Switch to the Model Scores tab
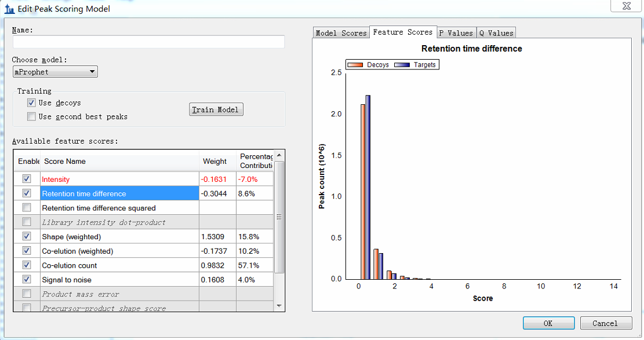The width and height of the screenshot is (644, 340). point(341,33)
